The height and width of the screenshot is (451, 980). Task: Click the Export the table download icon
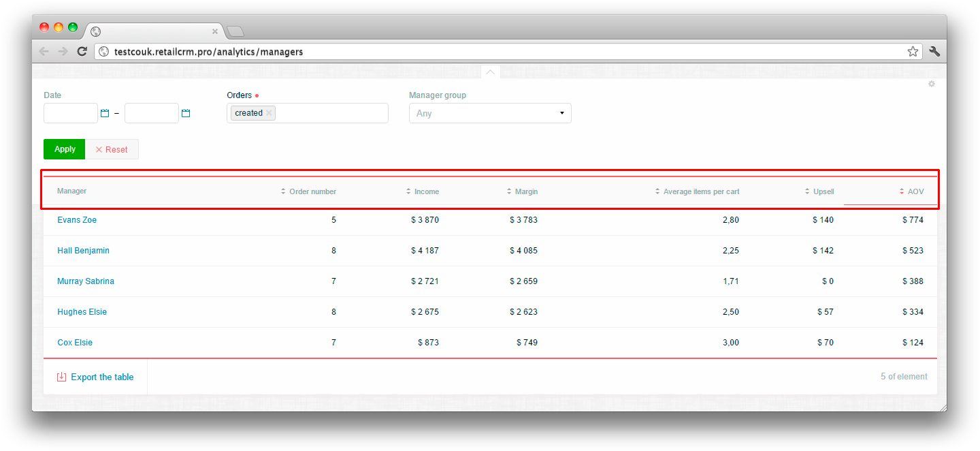tap(61, 377)
